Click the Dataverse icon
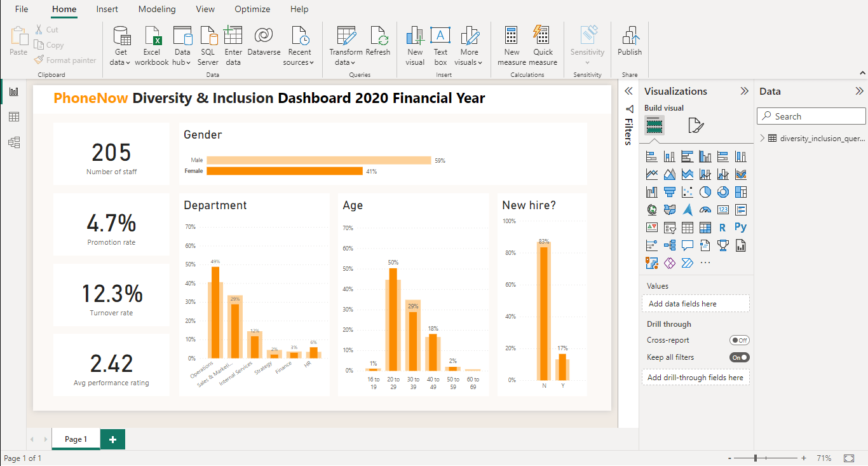The height and width of the screenshot is (466, 868). click(264, 42)
